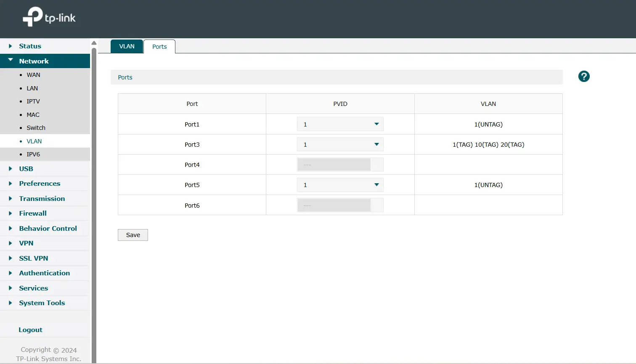Select the Ports tab
The height and width of the screenshot is (364, 636).
tap(159, 47)
